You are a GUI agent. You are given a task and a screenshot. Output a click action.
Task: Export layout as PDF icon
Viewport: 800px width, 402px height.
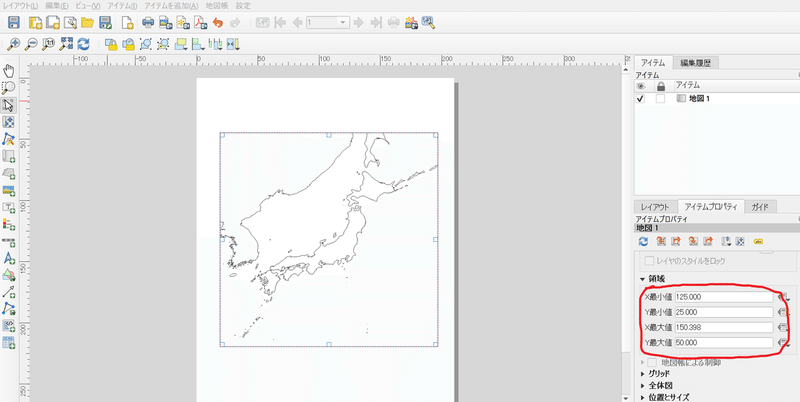[x=200, y=22]
